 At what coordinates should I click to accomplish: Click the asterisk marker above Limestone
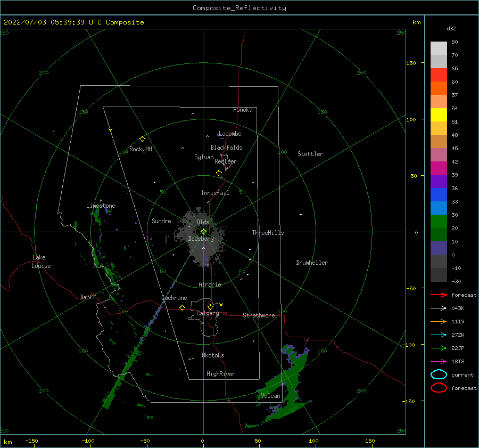click(101, 201)
